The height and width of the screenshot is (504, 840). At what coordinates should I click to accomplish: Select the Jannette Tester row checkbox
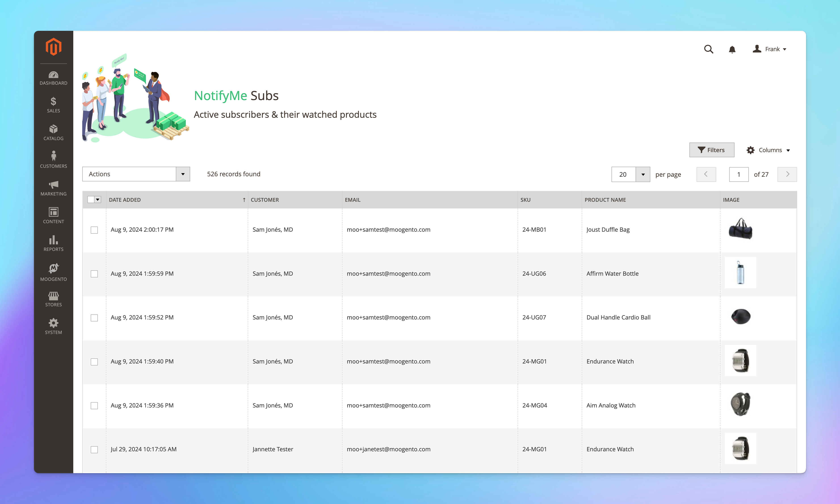pos(94,449)
